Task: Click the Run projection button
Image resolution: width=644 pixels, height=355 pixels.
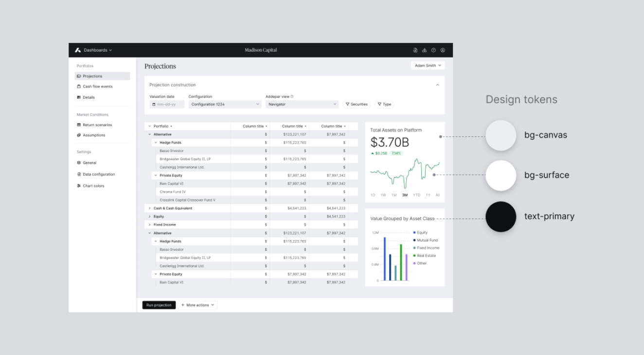Action: pyautogui.click(x=159, y=305)
